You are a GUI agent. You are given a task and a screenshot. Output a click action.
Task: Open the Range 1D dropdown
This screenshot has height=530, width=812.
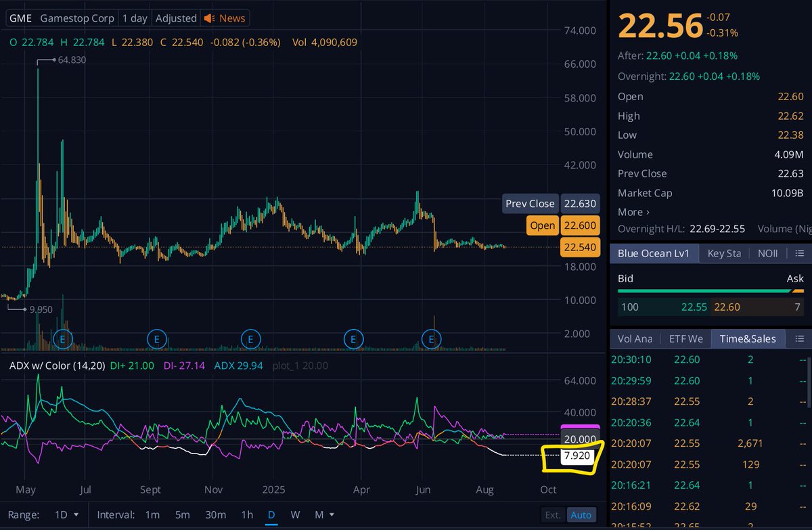coord(66,515)
